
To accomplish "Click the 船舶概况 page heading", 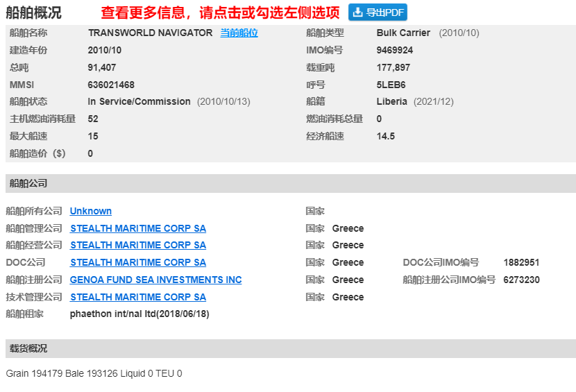I will point(33,12).
